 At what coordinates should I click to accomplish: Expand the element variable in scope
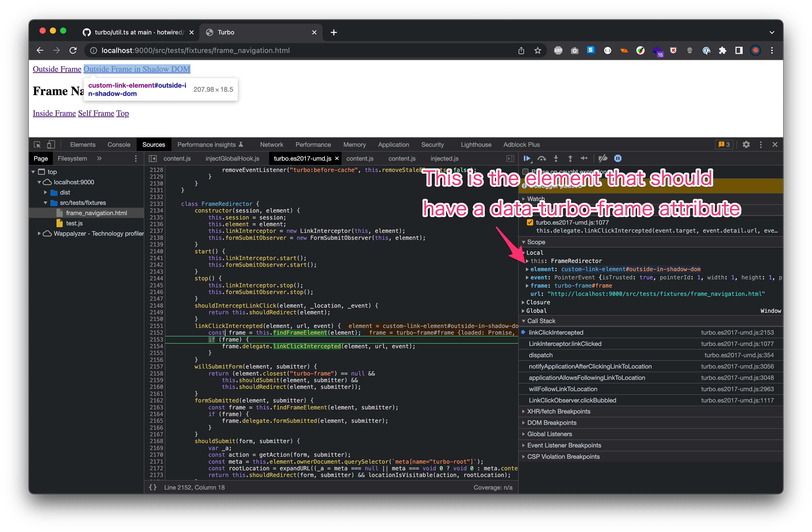pyautogui.click(x=527, y=269)
